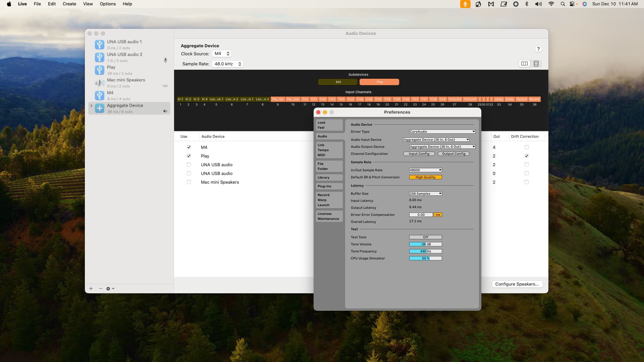The image size is (644, 362).
Task: Enable Drift Correction in the row with Out 0
Action: tap(527, 173)
